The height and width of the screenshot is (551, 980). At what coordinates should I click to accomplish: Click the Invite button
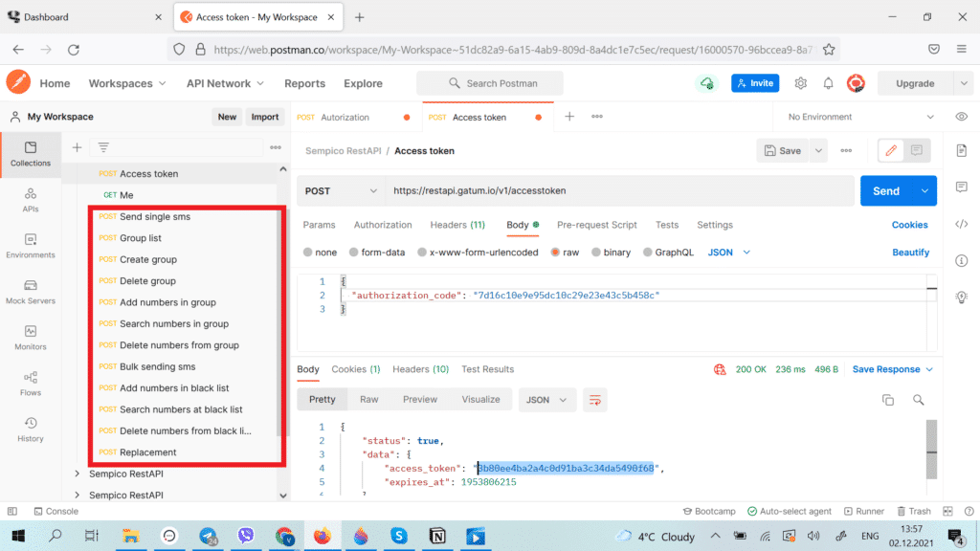755,83
